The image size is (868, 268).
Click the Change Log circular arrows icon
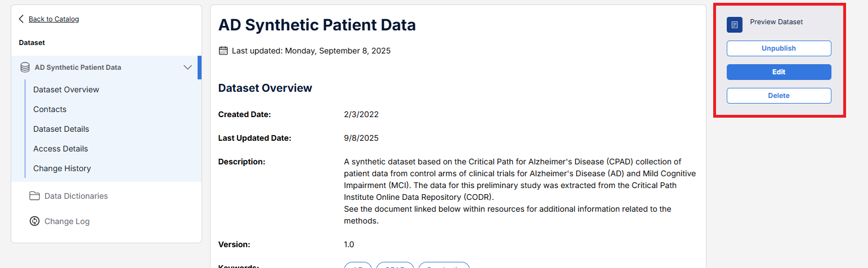(x=34, y=221)
